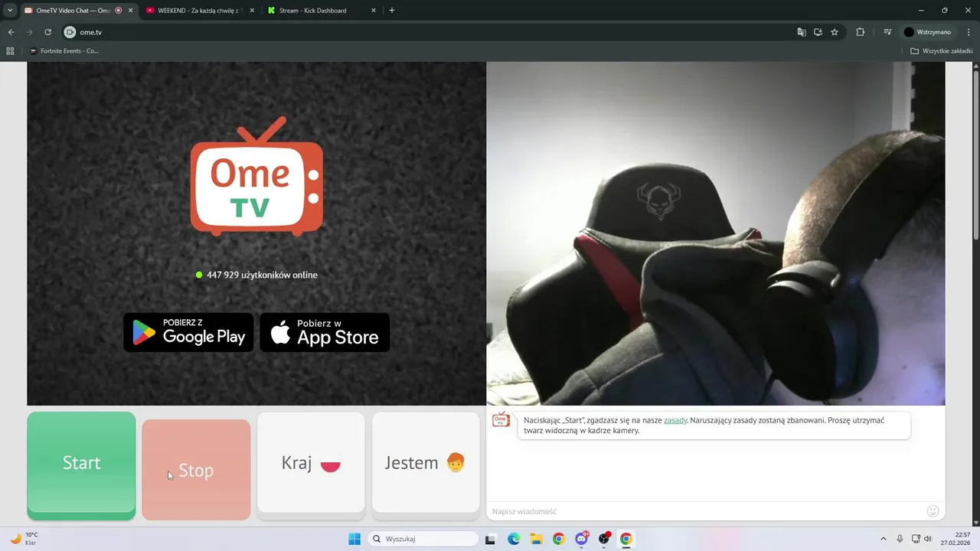Open the Jestem gender selector
This screenshot has width=980, height=551.
426,463
